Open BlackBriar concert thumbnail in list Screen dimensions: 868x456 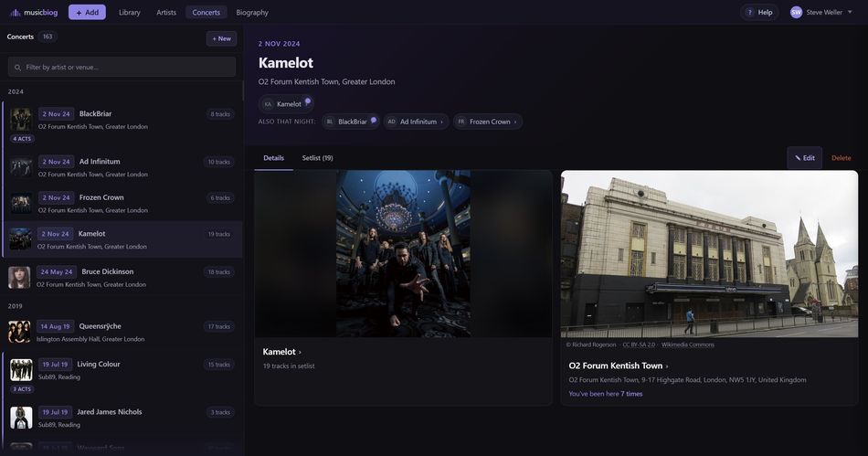coord(20,120)
